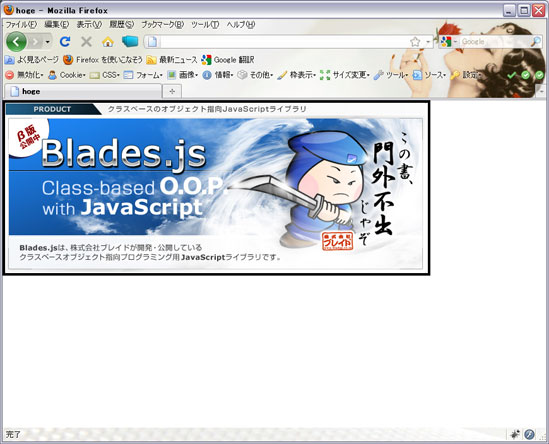Reload the page with the blue refresh icon
This screenshot has width=549, height=444.
point(65,42)
